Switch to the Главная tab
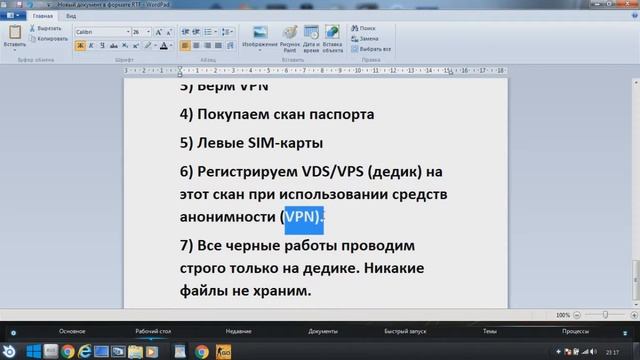This screenshot has width=640, height=360. pos(42,16)
